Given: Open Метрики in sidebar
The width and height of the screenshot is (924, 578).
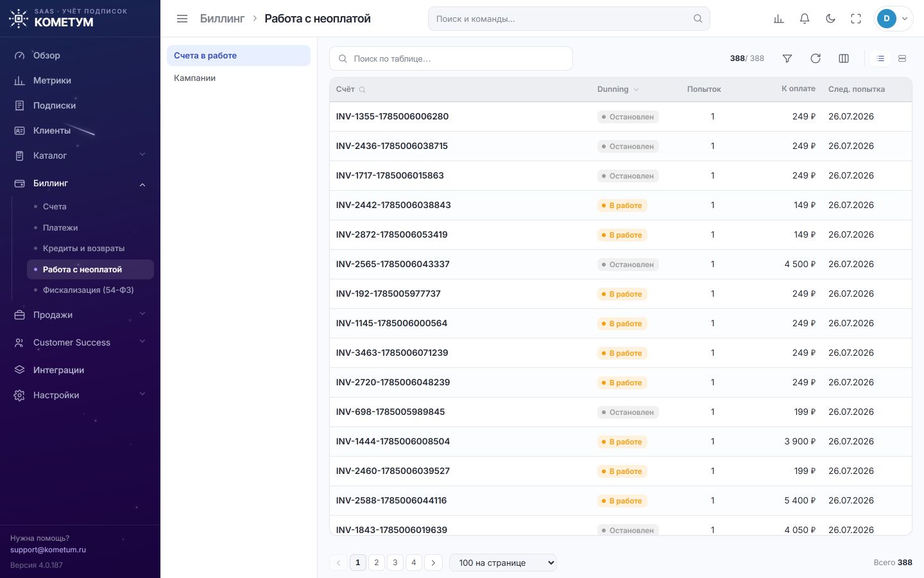Looking at the screenshot, I should pyautogui.click(x=80, y=80).
